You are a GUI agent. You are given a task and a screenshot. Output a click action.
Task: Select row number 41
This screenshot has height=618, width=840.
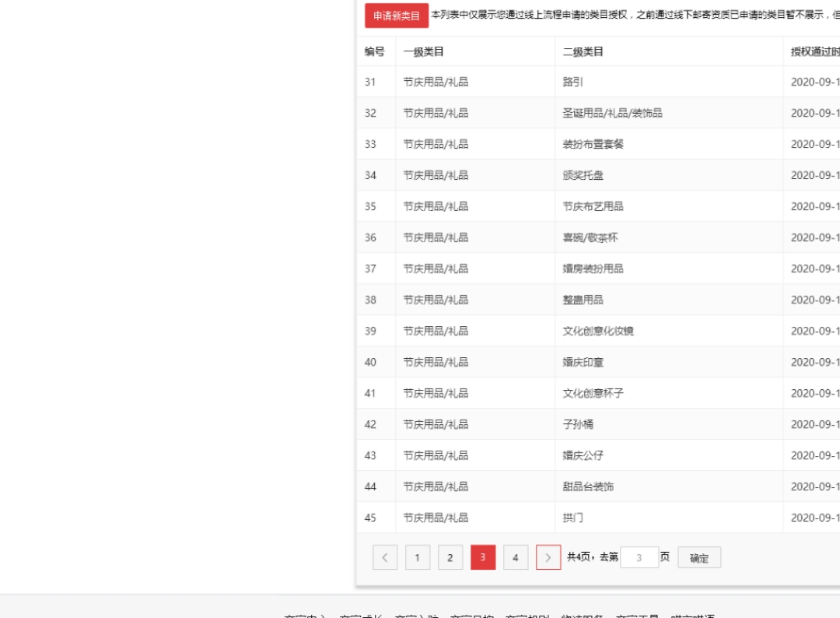pos(370,393)
